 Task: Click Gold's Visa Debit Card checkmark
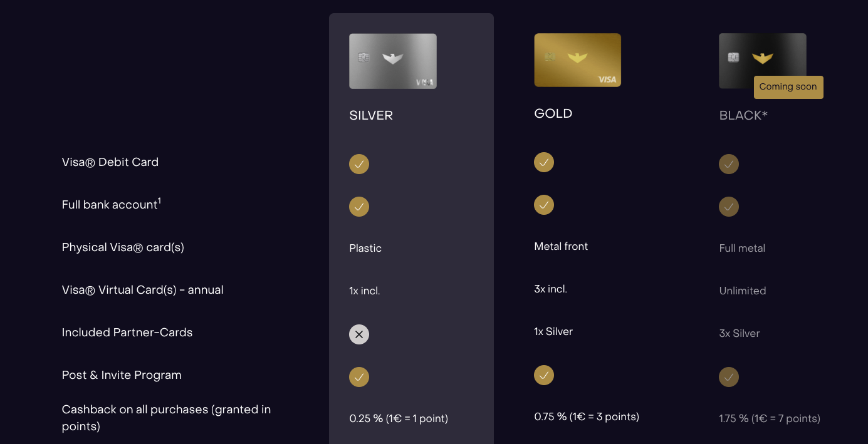click(x=544, y=162)
